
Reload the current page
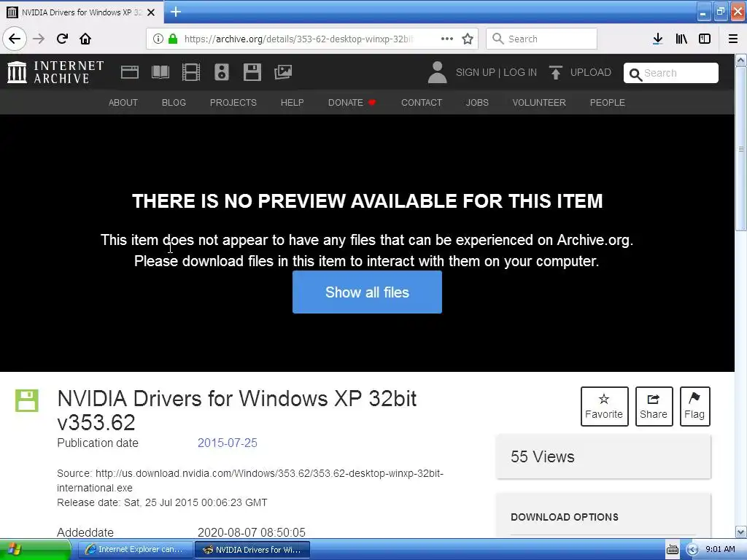pos(62,39)
